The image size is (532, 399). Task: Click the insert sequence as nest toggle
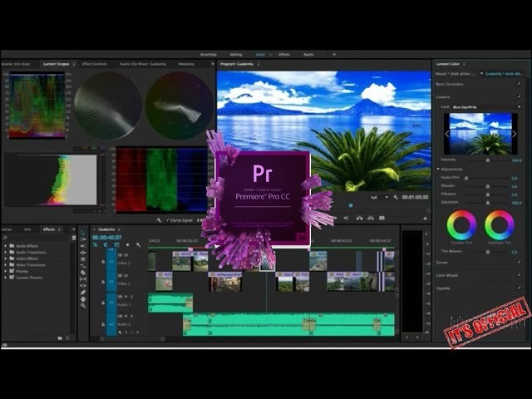(x=96, y=244)
